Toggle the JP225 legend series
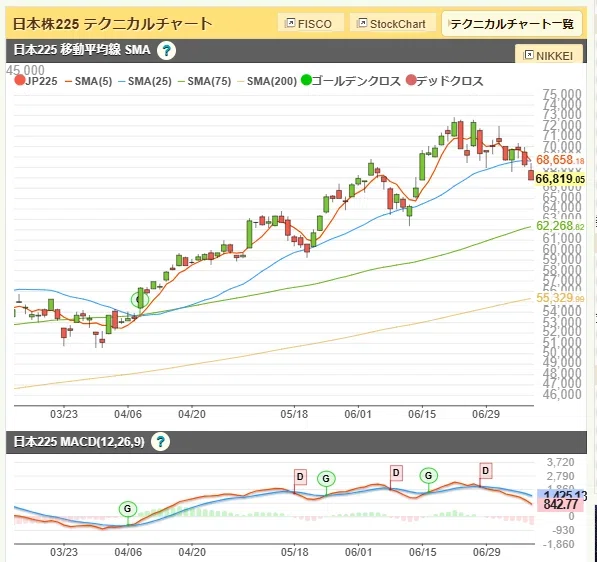The image size is (597, 562). (36, 81)
